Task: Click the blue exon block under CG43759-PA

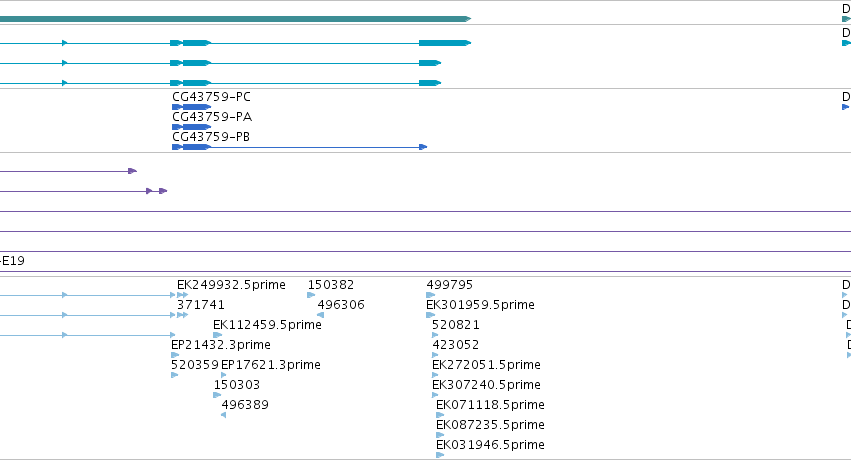Action: coord(192,127)
